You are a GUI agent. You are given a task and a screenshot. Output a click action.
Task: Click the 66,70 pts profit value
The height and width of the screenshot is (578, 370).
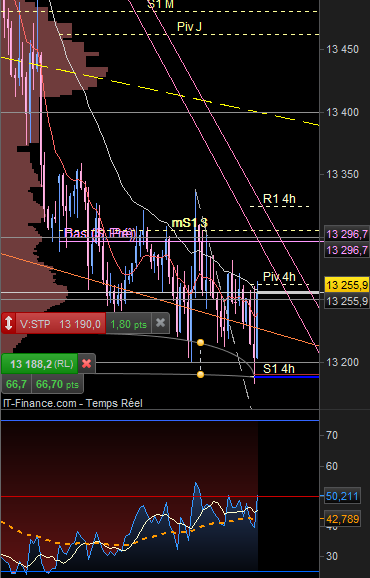pyautogui.click(x=57, y=384)
